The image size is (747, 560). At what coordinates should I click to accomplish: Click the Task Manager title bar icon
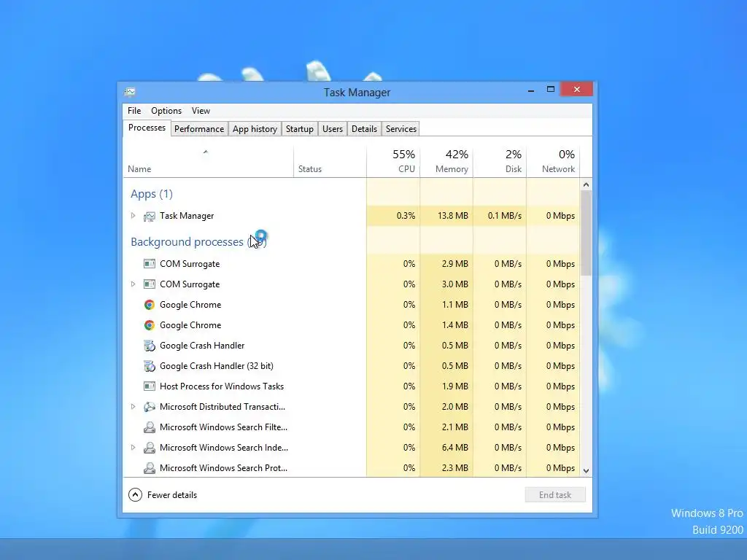(x=130, y=92)
